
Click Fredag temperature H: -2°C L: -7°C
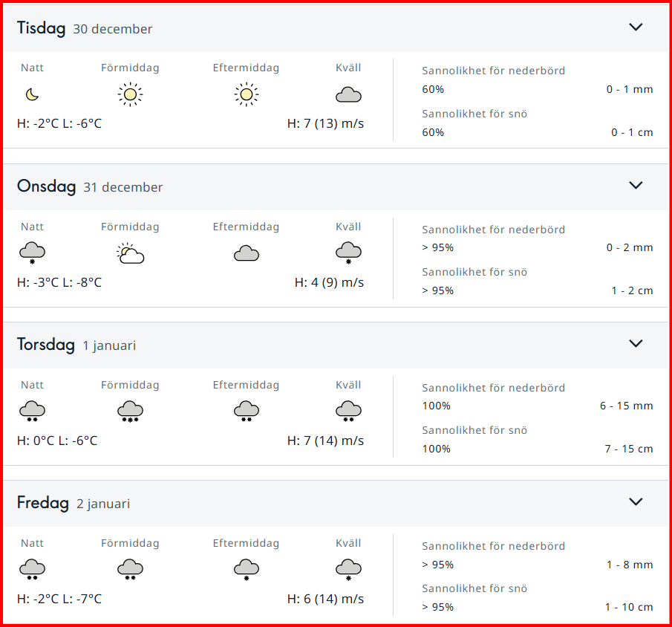(59, 599)
